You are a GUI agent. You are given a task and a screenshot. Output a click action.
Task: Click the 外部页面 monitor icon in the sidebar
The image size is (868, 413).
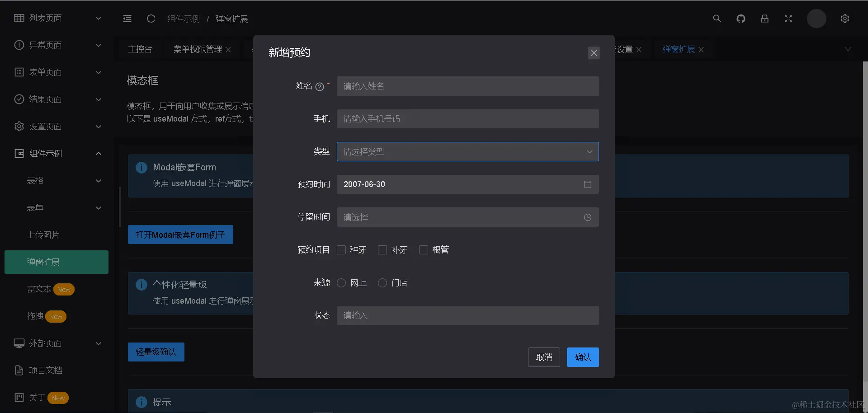[x=19, y=343]
